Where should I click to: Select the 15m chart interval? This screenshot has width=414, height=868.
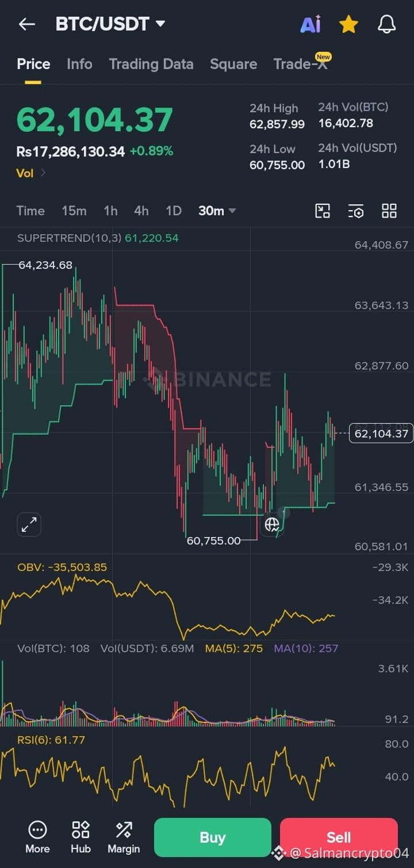pos(74,211)
